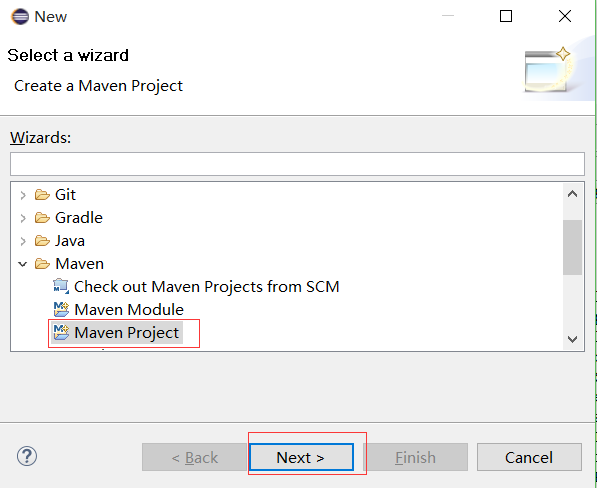Click the Next button
Viewport: 597px width, 488px height.
(x=301, y=457)
